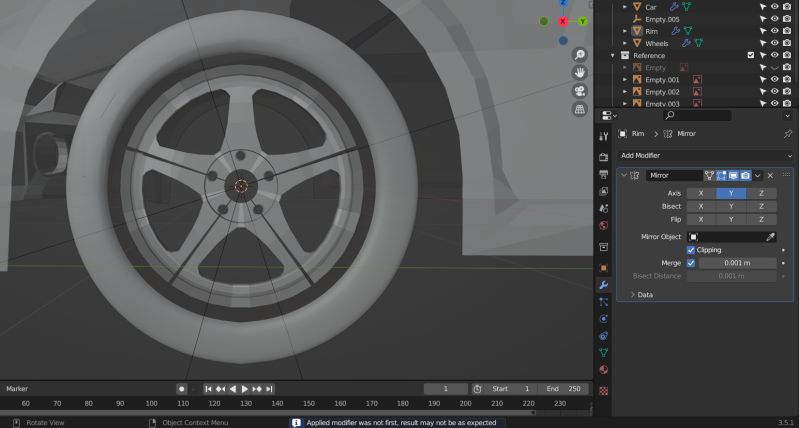
Task: Collapse the Mirror modifier panel
Action: pos(624,175)
